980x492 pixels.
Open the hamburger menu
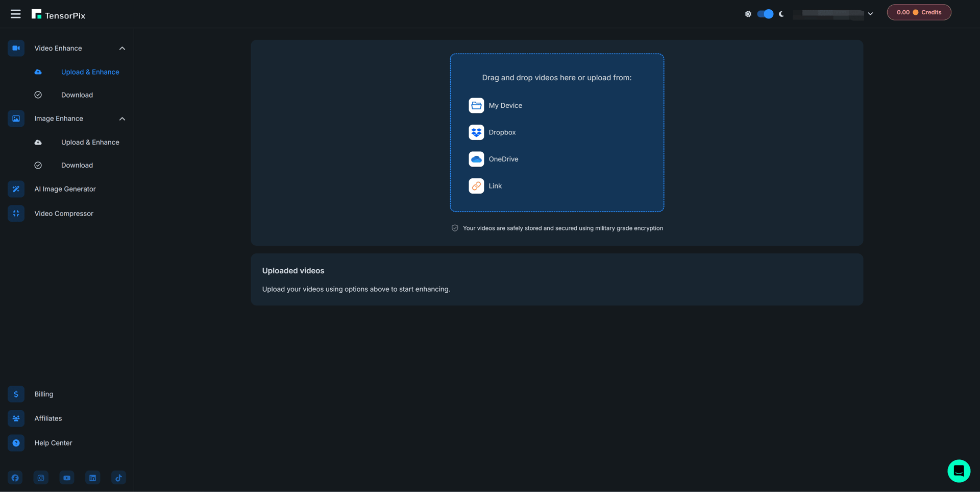pyautogui.click(x=15, y=14)
